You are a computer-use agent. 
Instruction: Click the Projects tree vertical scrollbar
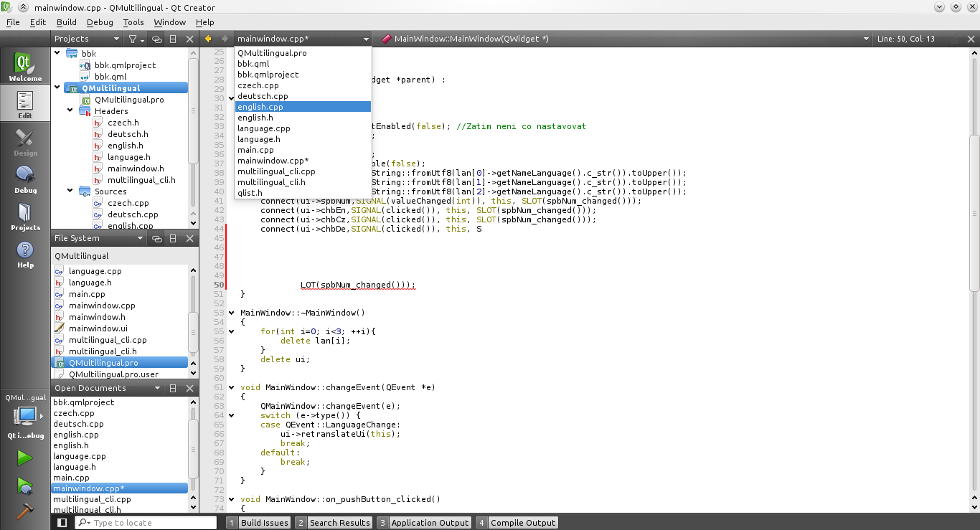click(x=193, y=111)
